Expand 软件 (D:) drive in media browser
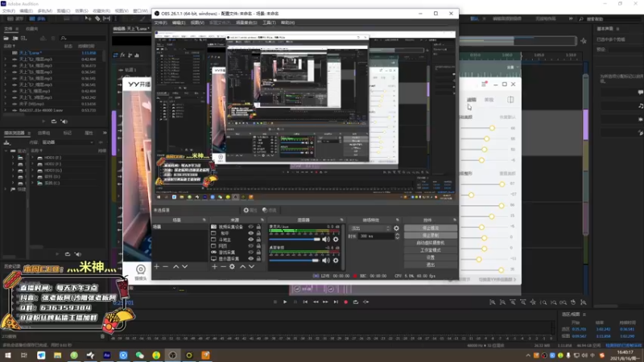Image resolution: width=644 pixels, height=362 pixels. point(33,176)
